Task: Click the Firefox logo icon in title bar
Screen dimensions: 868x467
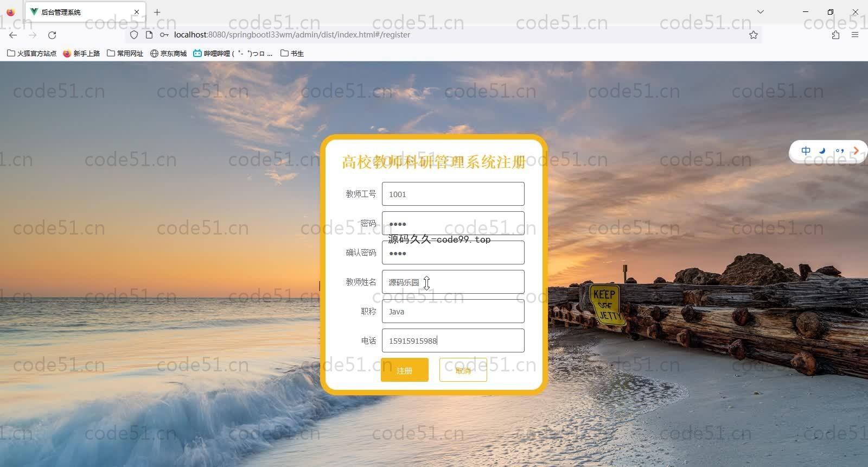Action: [11, 12]
